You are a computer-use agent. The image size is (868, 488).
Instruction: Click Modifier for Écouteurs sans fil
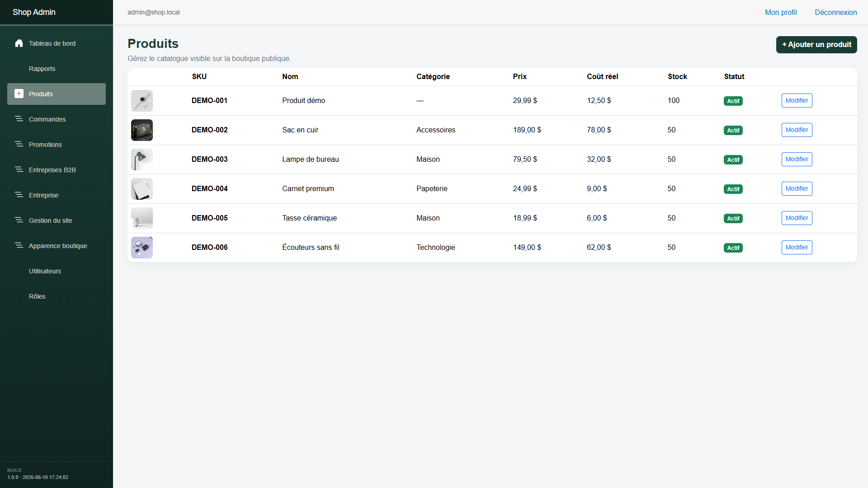(797, 247)
